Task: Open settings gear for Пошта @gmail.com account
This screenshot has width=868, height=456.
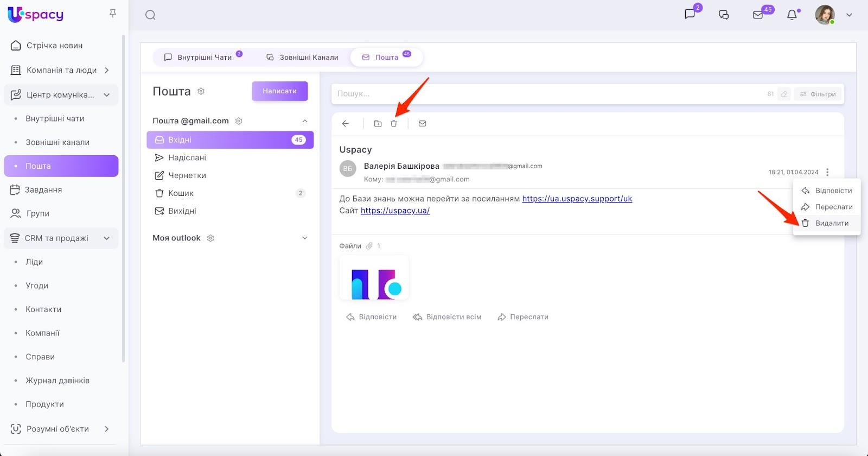Action: click(239, 121)
